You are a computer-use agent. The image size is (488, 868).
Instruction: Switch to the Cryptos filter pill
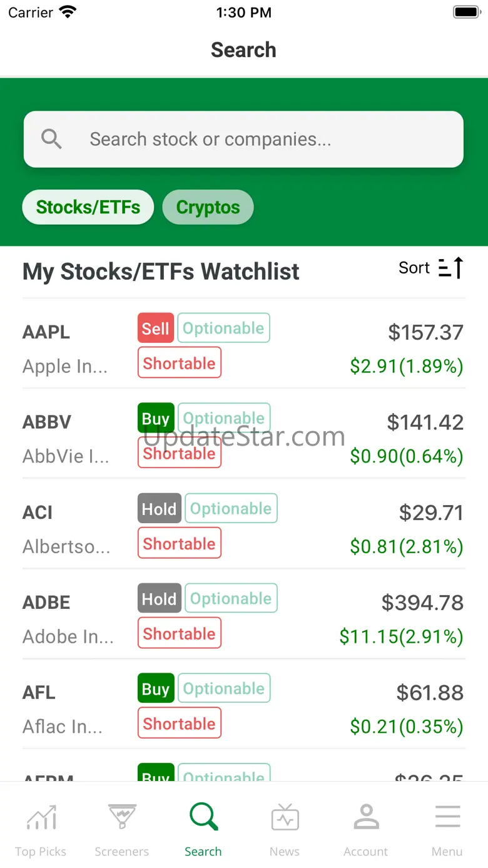point(208,207)
